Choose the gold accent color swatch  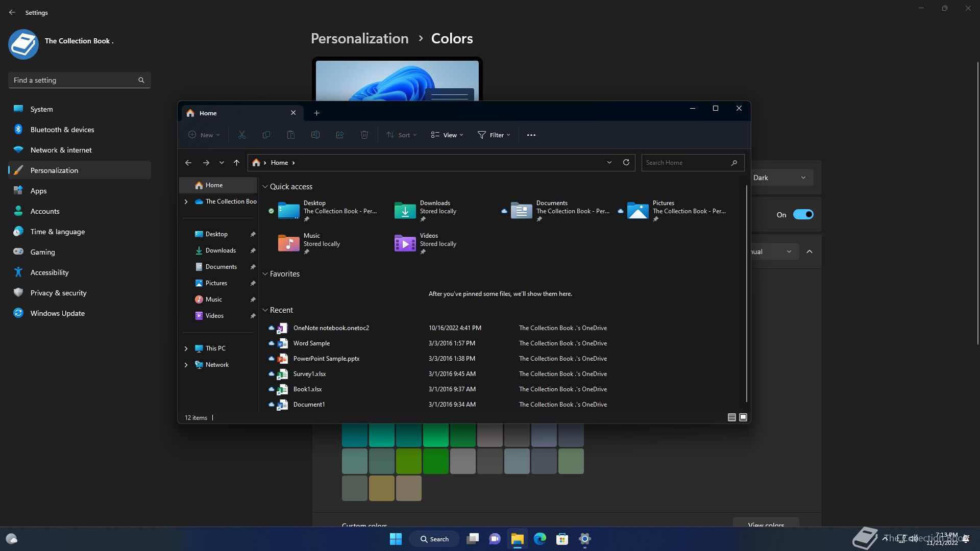381,488
